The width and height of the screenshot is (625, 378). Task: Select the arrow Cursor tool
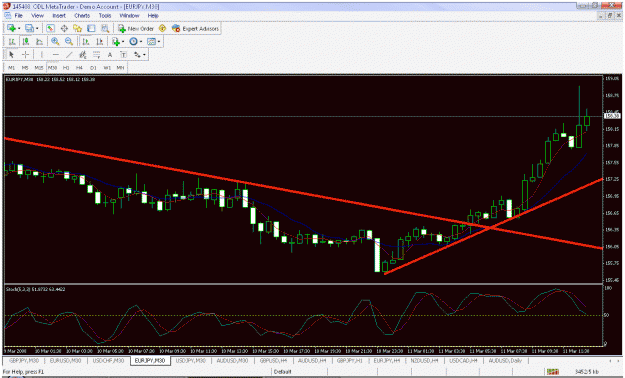point(12,55)
